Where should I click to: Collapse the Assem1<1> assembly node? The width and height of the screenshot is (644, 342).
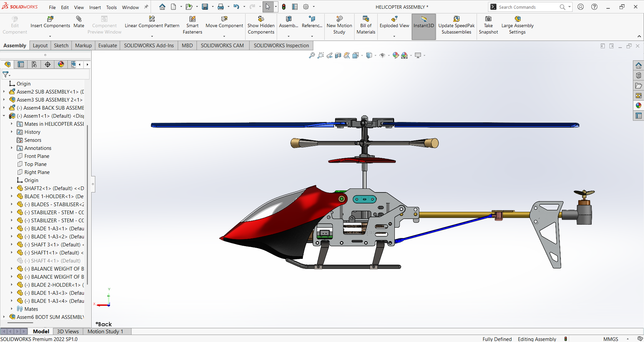pos(4,116)
